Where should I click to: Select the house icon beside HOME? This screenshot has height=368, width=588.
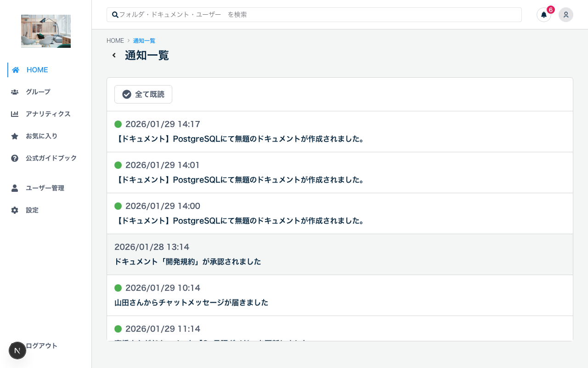pyautogui.click(x=15, y=69)
